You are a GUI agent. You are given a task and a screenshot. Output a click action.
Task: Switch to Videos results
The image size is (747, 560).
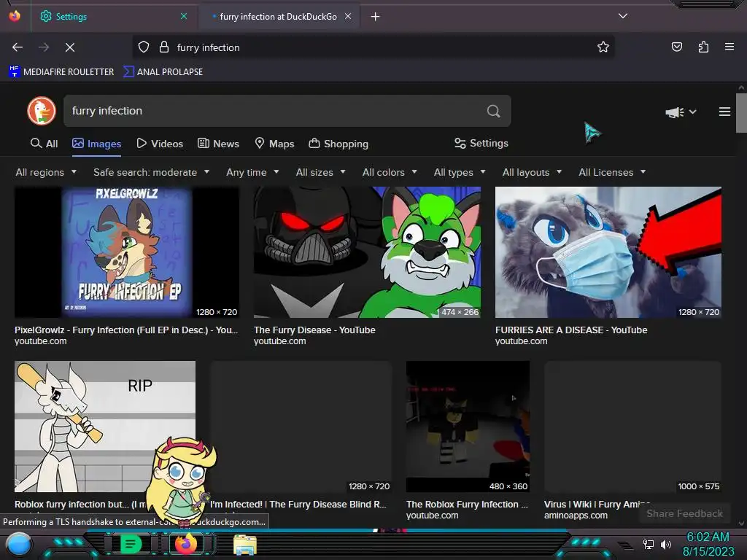point(160,144)
